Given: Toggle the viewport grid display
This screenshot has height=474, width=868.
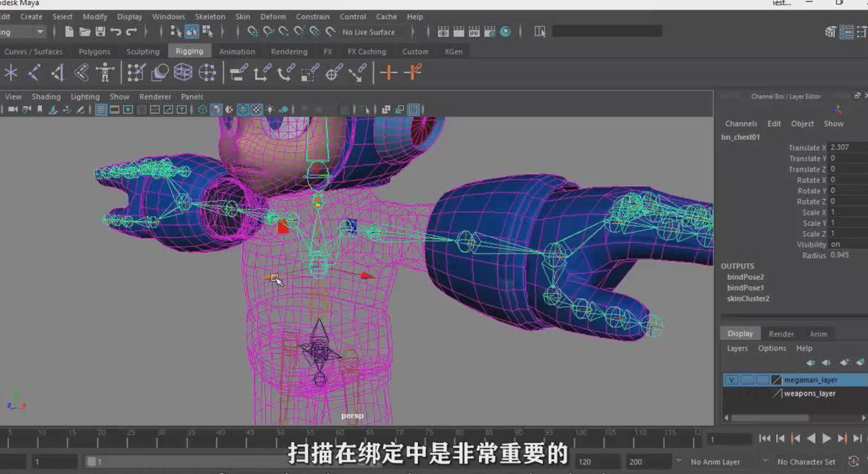Looking at the screenshot, I should coord(101,109).
